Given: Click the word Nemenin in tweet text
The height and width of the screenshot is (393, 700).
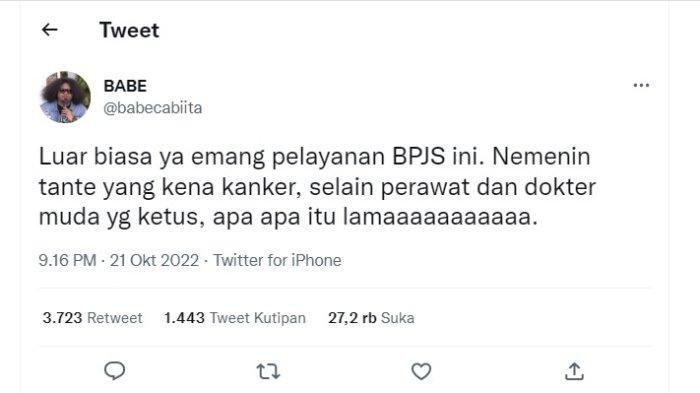Looking at the screenshot, I should click(541, 157).
